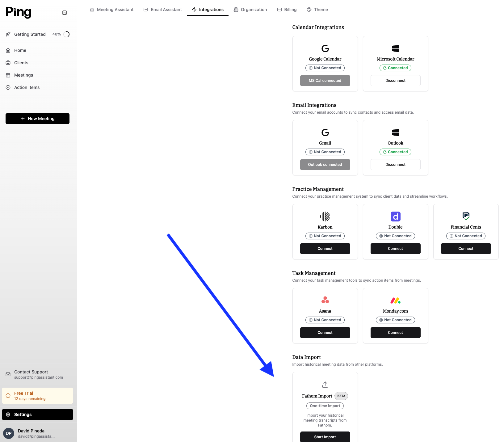This screenshot has width=504, height=442.
Task: Open the Meeting Assistant tab
Action: (x=111, y=10)
